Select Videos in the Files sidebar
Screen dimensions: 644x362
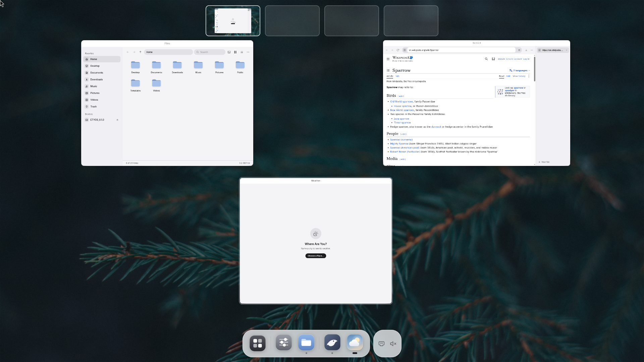102,100
